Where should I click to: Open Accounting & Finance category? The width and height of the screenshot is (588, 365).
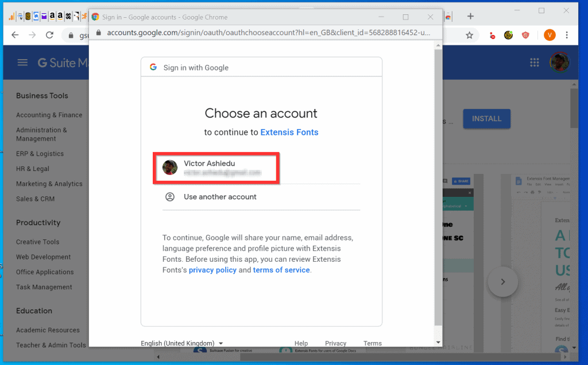[x=49, y=115]
